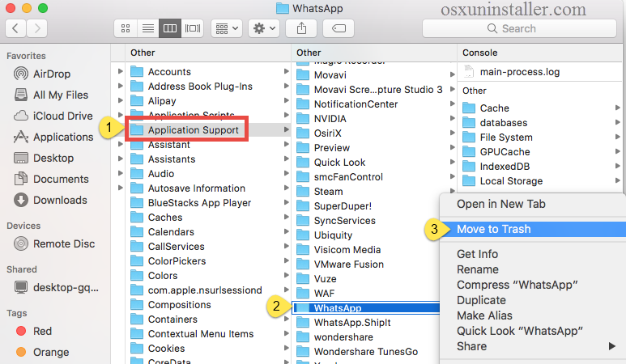Expand the Accounts folder disclosure triangle

click(x=120, y=71)
